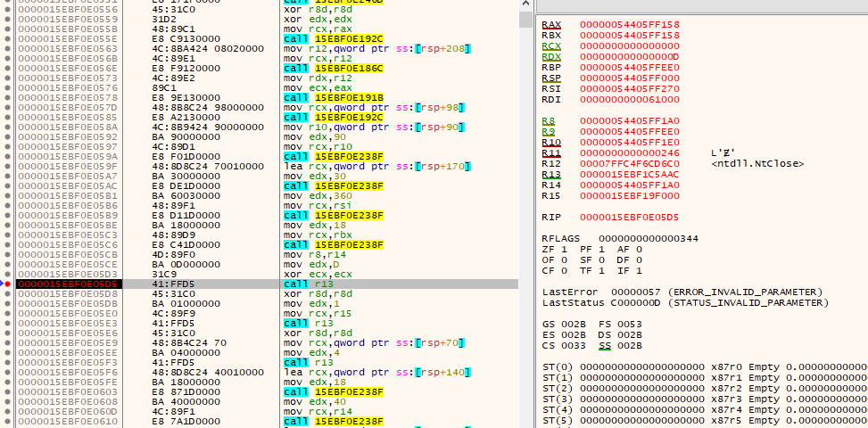Viewport: 868px width, 428px height.
Task: Select the LastStatus STATUS_INVALID_PARAMETER line
Action: [685, 303]
